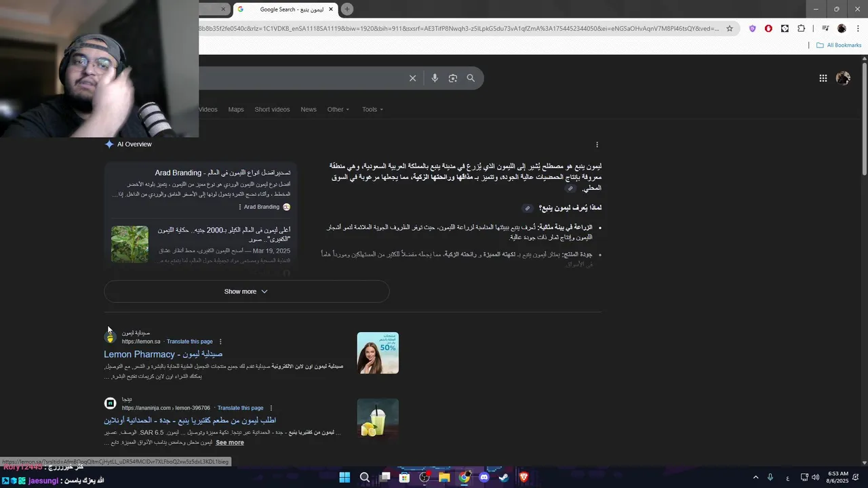The height and width of the screenshot is (488, 868).
Task: Open the Google apps grid
Action: point(823,78)
